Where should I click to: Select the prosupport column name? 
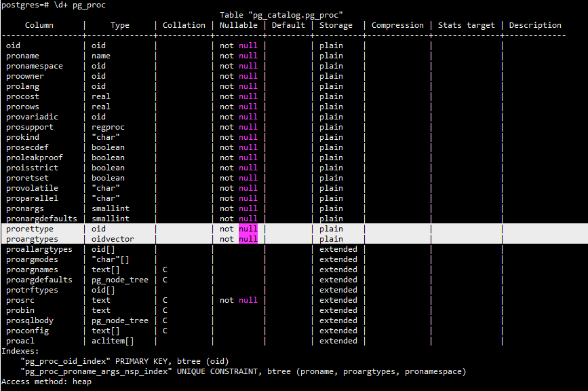(30, 127)
